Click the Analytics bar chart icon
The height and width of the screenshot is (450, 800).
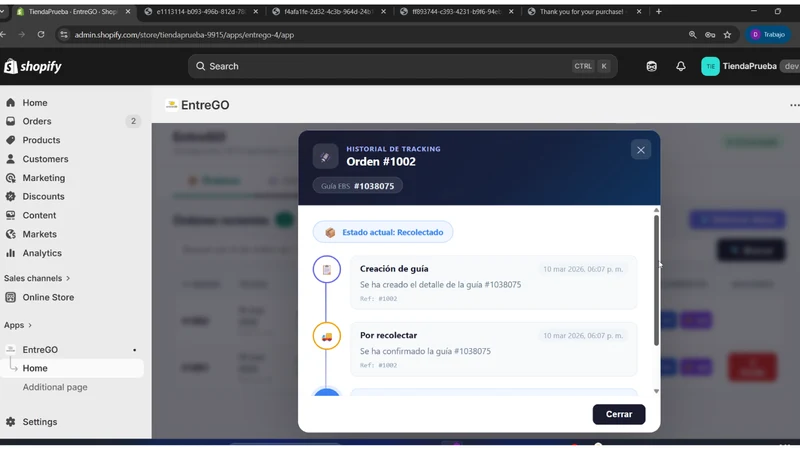coord(11,253)
